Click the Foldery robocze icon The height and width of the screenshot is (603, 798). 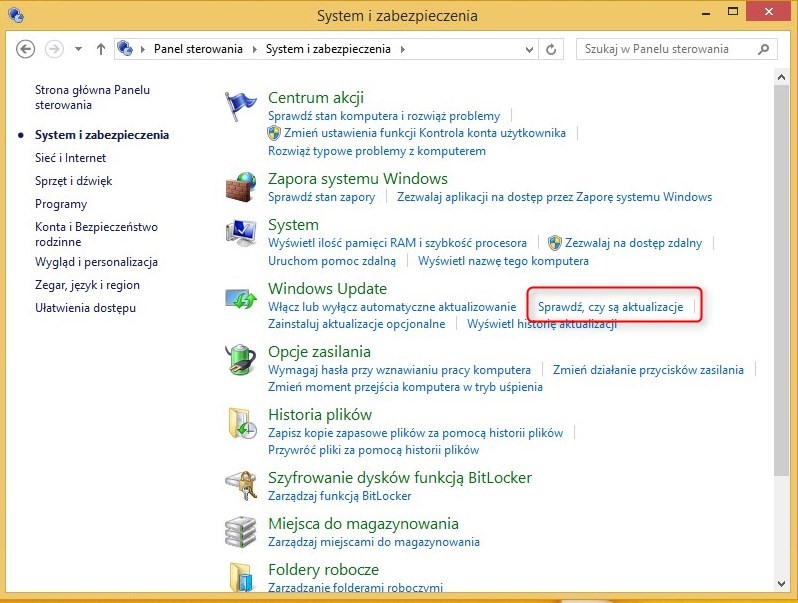tap(241, 578)
